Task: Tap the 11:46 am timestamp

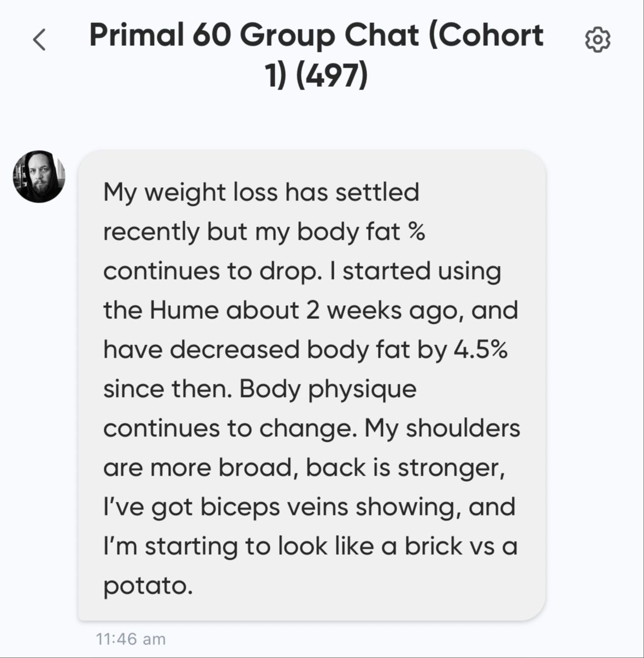Action: tap(131, 639)
